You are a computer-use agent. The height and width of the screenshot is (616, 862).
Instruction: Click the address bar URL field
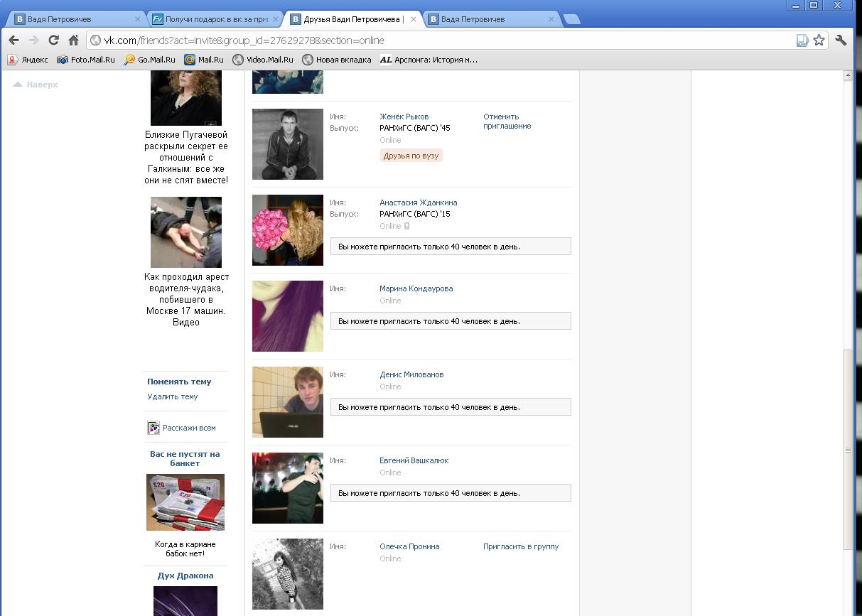coord(448,40)
